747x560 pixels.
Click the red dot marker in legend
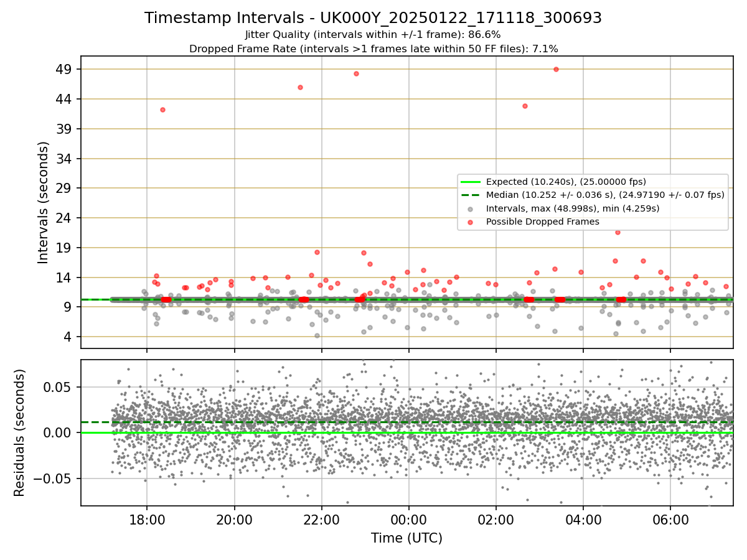471,222
